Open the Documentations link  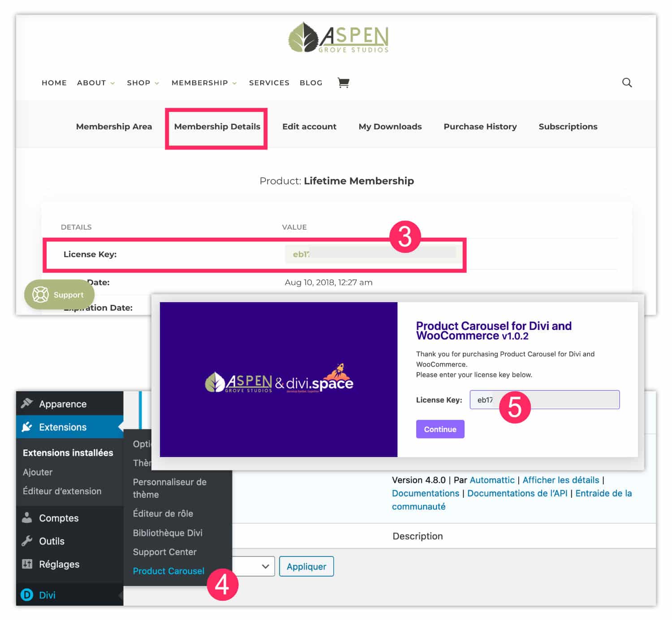coord(425,493)
